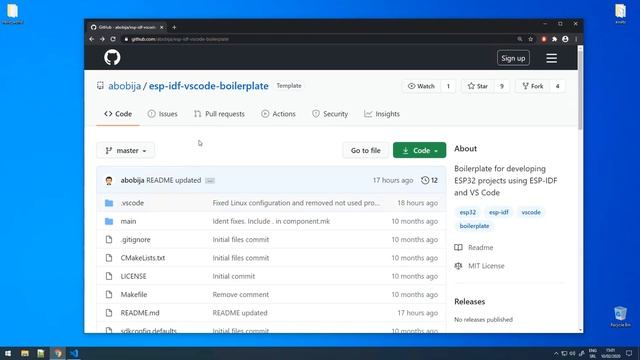Open the Ident fixes commit message
The height and width of the screenshot is (360, 640).
[271, 221]
